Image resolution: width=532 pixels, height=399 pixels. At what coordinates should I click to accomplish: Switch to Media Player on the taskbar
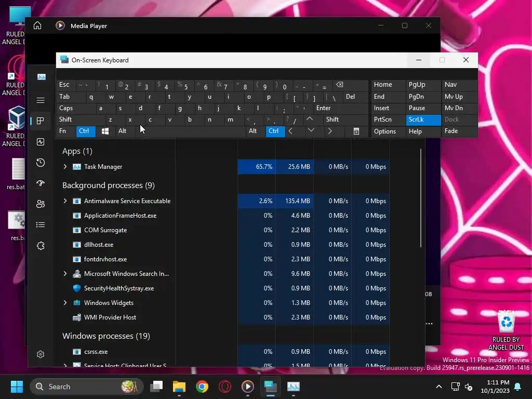click(248, 387)
